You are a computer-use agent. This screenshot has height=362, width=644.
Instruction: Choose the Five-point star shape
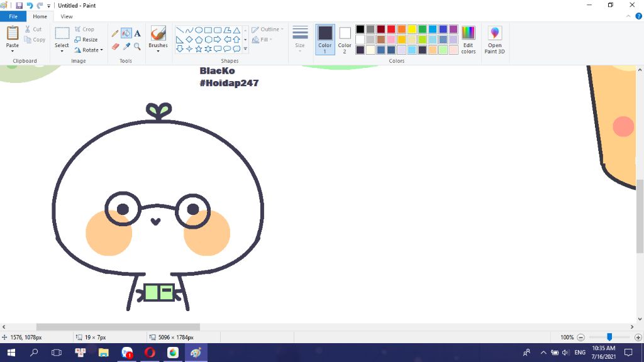[x=198, y=49]
